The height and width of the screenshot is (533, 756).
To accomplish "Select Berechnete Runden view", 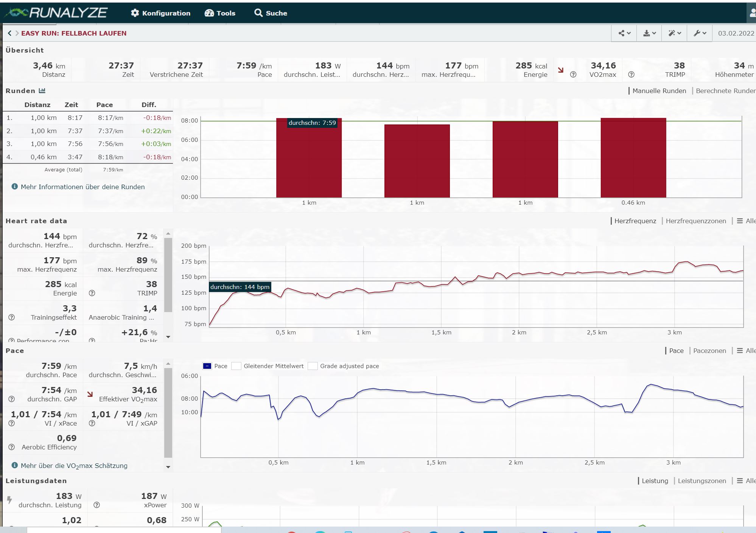I will pyautogui.click(x=725, y=91).
